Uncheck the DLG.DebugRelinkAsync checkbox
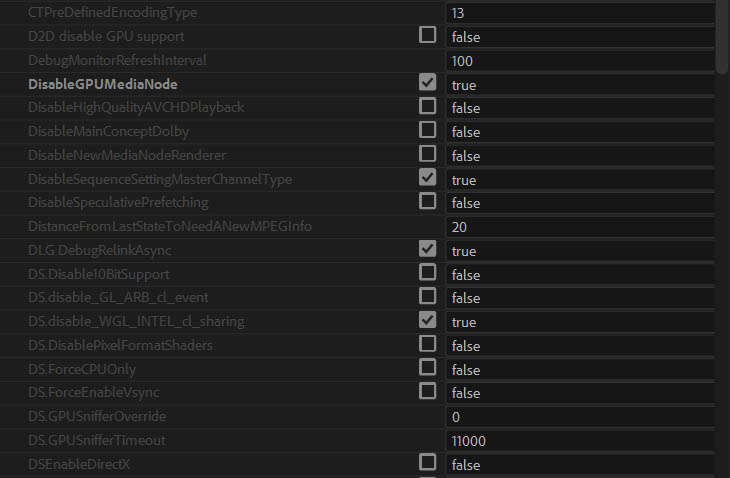This screenshot has width=730, height=478. pos(427,249)
